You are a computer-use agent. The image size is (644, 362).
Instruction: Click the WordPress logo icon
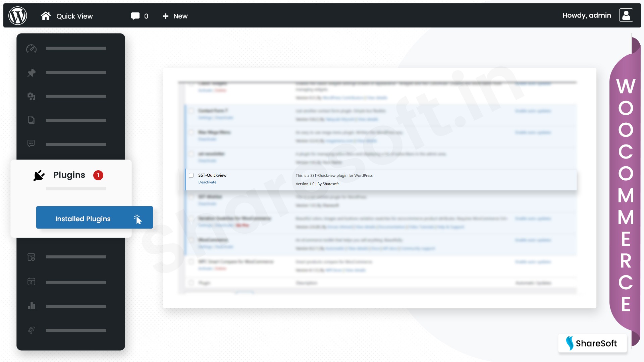(17, 16)
